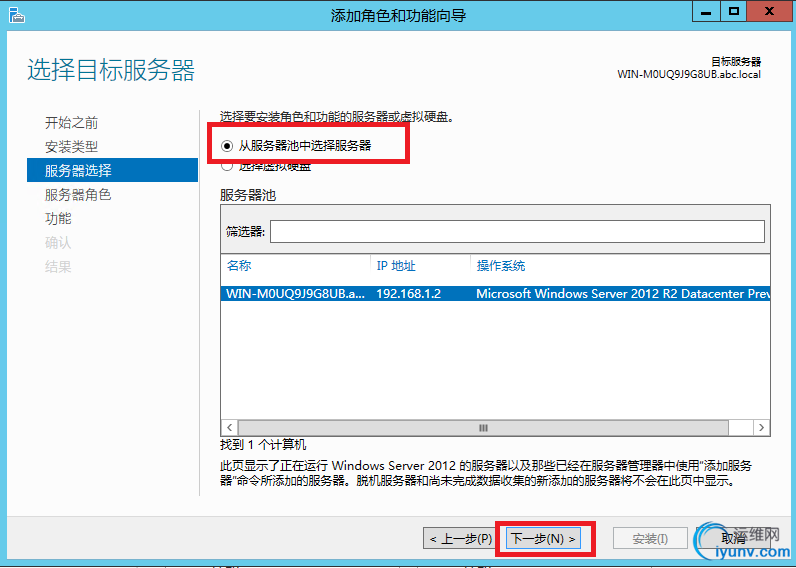Click the 上一步(P) back button
Viewport: 796px width, 568px height.
pos(461,539)
